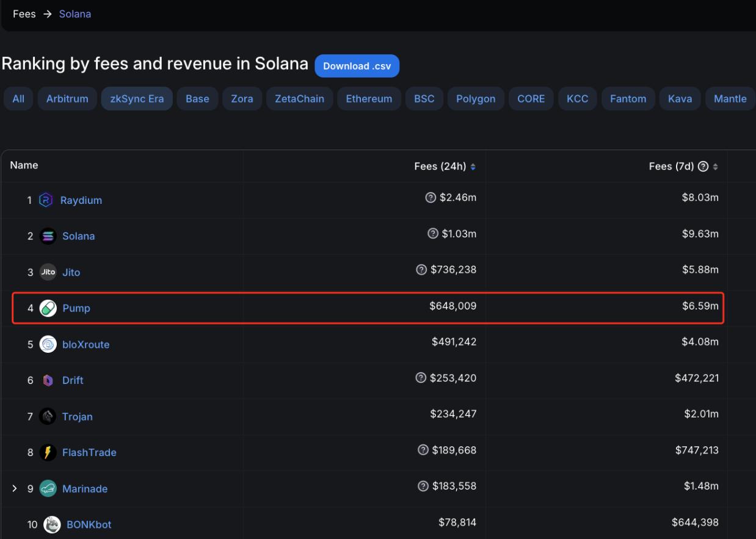The height and width of the screenshot is (539, 756).
Task: Sort table by Fees (24h) column
Action: tap(473, 167)
